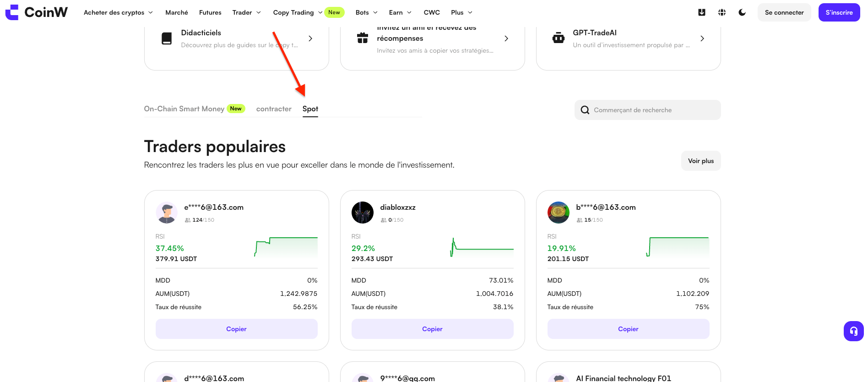Click the S'inscrire button
Image resolution: width=868 pixels, height=382 pixels.
[839, 12]
